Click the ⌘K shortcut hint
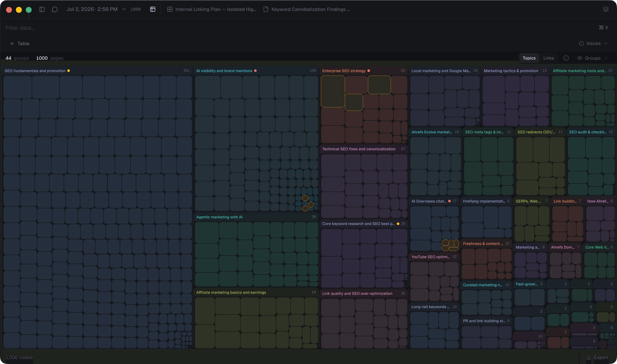The height and width of the screenshot is (364, 617). point(604,27)
